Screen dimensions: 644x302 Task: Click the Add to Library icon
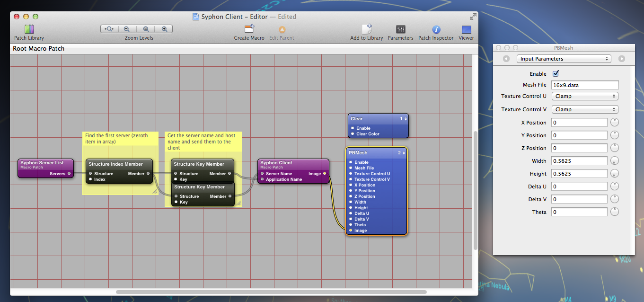point(367,29)
